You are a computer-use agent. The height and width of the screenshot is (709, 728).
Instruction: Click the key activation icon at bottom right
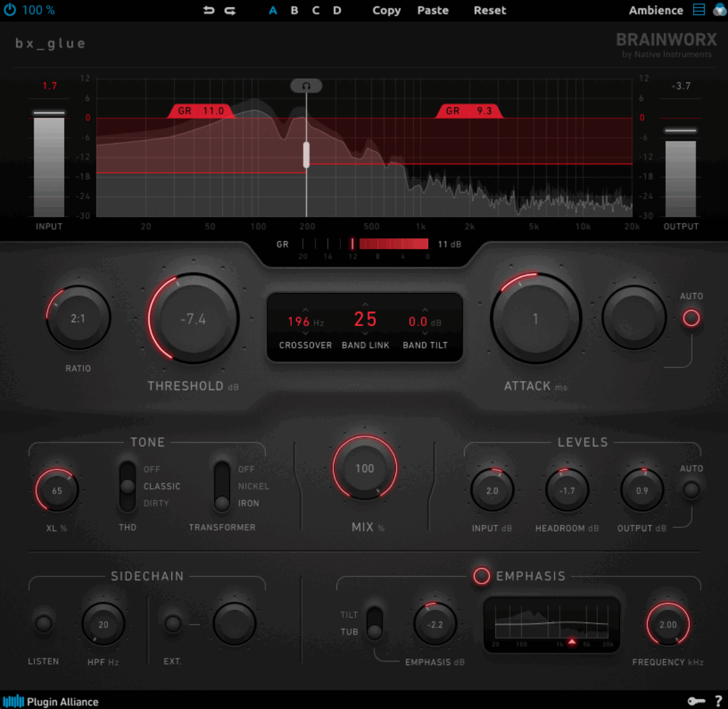698,701
